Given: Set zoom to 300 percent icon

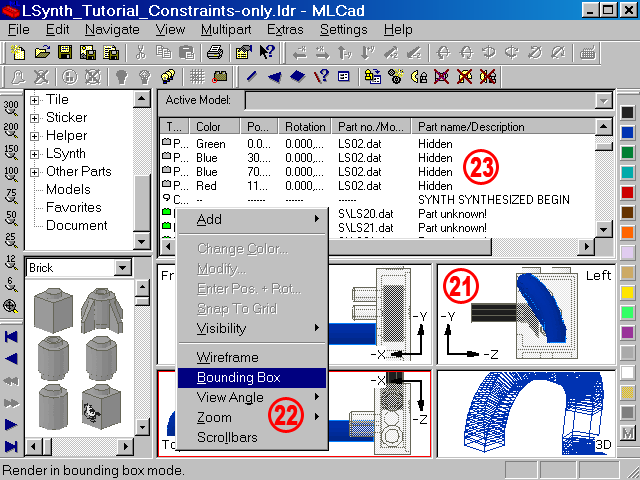Looking at the screenshot, I should click(x=11, y=108).
